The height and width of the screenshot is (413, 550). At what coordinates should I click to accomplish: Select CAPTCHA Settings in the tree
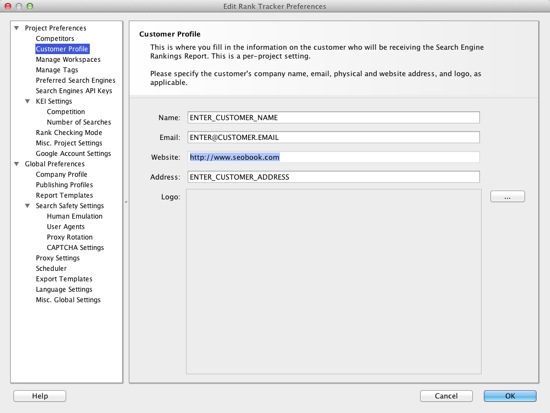(x=75, y=247)
